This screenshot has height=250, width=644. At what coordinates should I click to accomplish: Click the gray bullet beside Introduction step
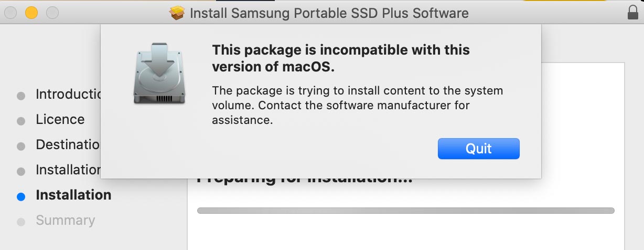pyautogui.click(x=21, y=96)
